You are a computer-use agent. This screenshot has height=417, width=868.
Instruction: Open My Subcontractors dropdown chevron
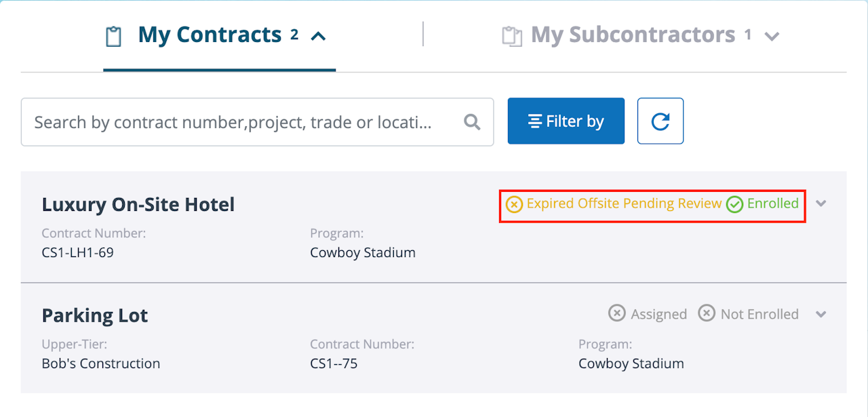(x=772, y=37)
